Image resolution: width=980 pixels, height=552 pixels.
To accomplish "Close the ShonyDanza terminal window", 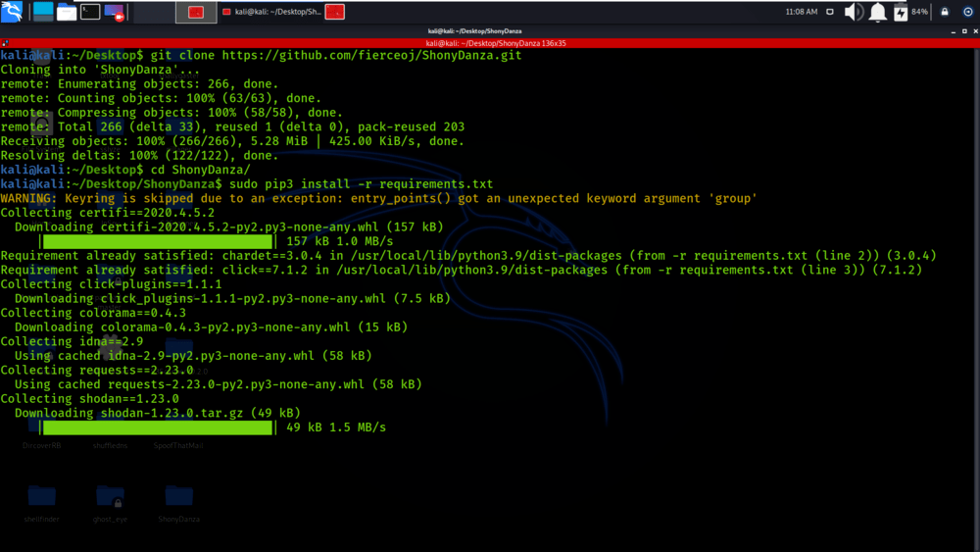I will 976,31.
